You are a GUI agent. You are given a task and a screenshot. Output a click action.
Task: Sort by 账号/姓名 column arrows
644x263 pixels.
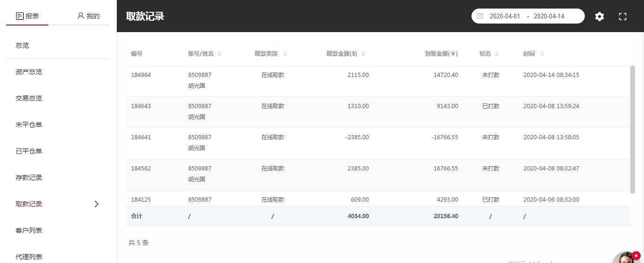click(x=219, y=54)
